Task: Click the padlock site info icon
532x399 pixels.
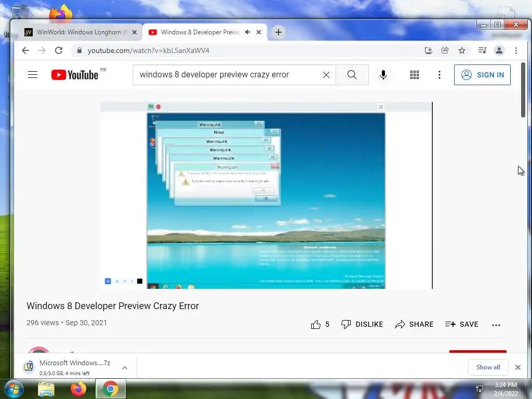Action: [x=79, y=50]
